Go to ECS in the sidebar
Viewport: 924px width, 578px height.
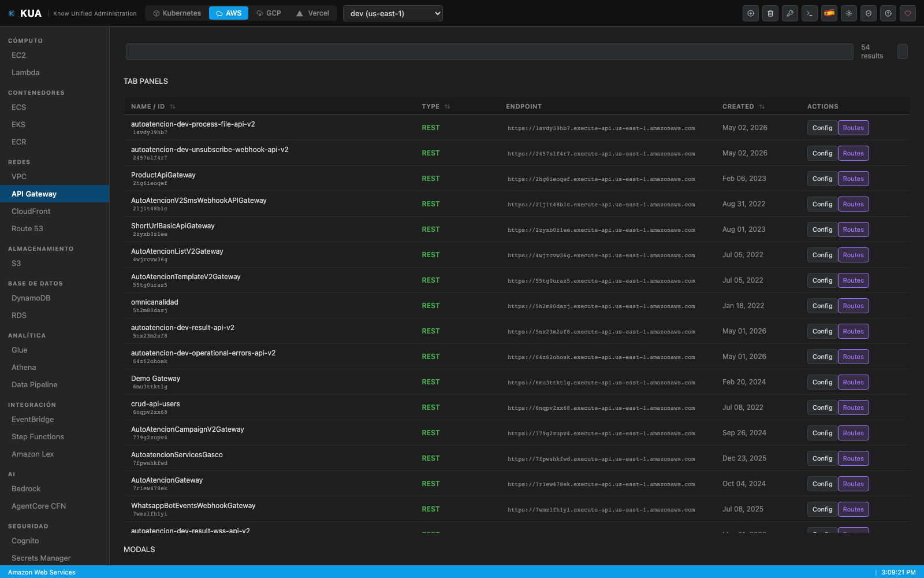[54, 108]
